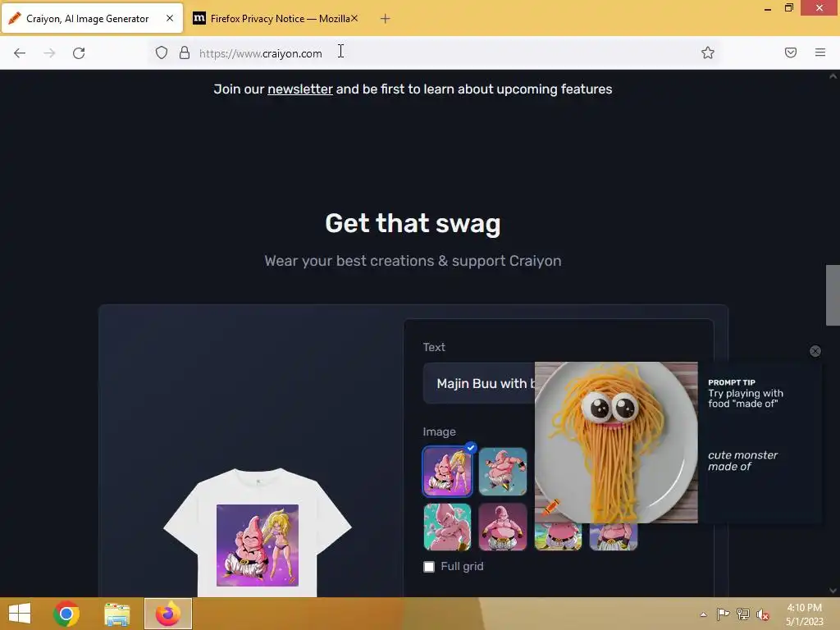The height and width of the screenshot is (630, 840).
Task: Open the network status tray icon
Action: 743,614
